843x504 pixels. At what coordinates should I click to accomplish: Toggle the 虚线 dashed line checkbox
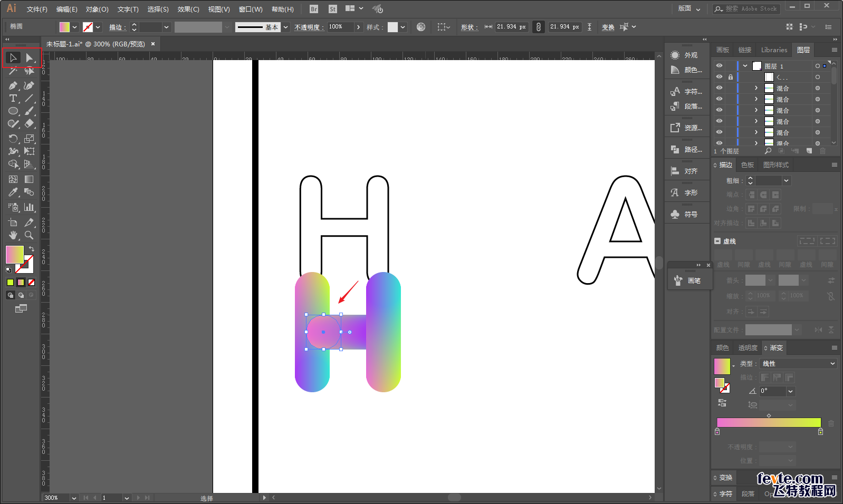(x=717, y=241)
